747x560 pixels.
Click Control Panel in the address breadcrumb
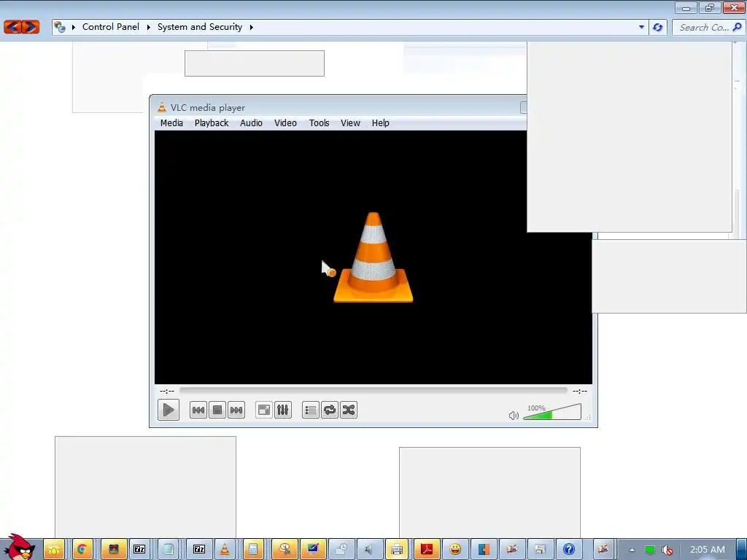click(111, 27)
